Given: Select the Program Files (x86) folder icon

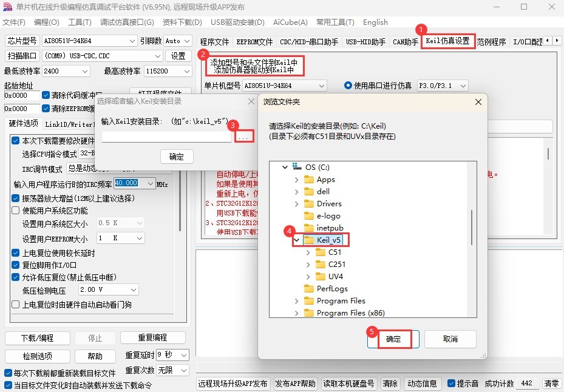Looking at the screenshot, I should tap(308, 313).
